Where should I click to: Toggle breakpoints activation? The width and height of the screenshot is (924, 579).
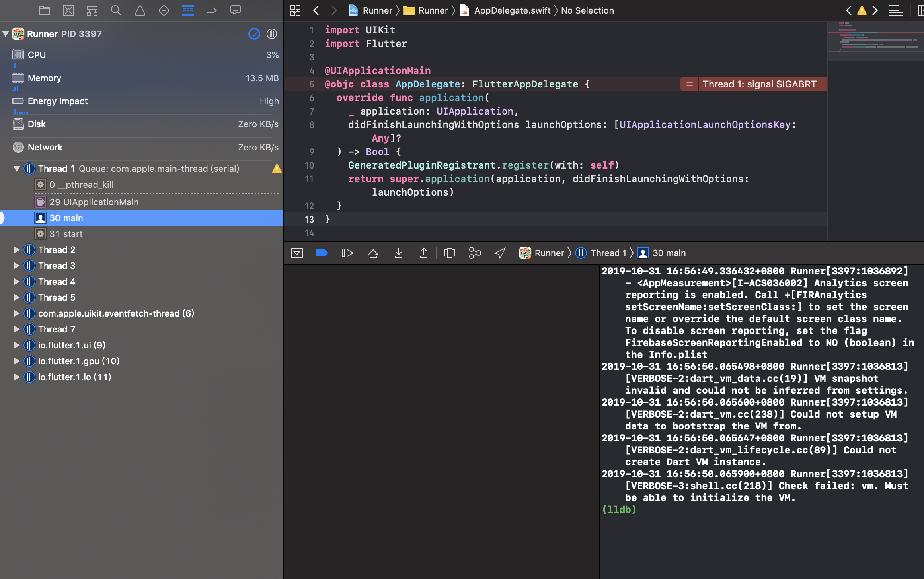[x=322, y=253]
